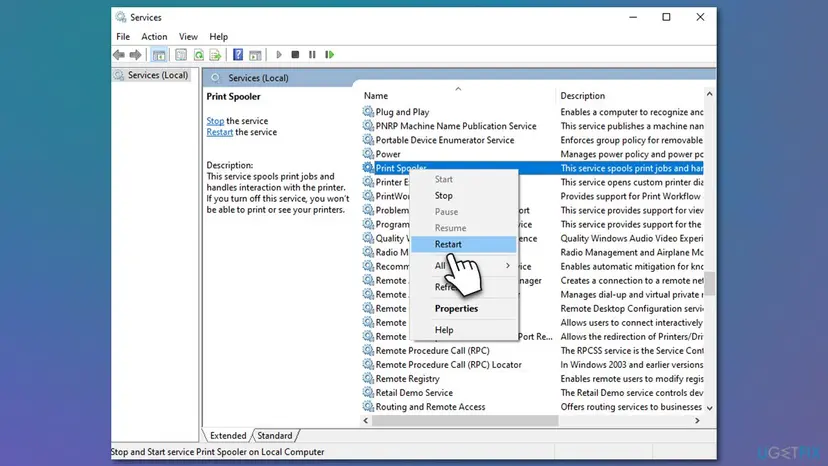Image resolution: width=828 pixels, height=466 pixels.
Task: Toggle the Action Pane toolbar icon
Action: [x=256, y=54]
